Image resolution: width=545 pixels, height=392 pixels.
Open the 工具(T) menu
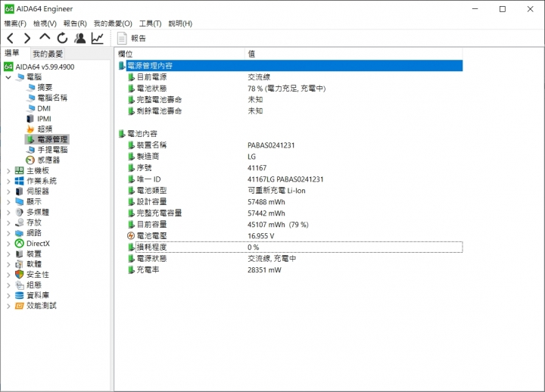tap(150, 23)
